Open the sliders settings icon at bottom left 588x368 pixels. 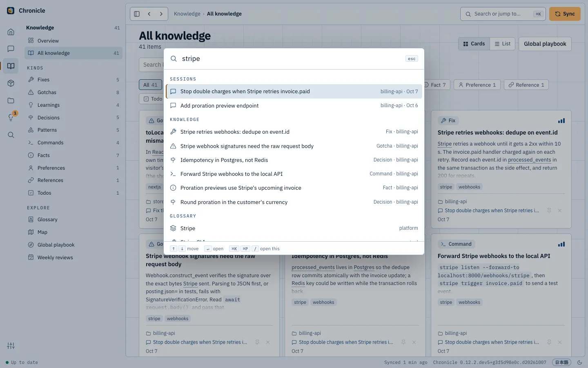11,346
